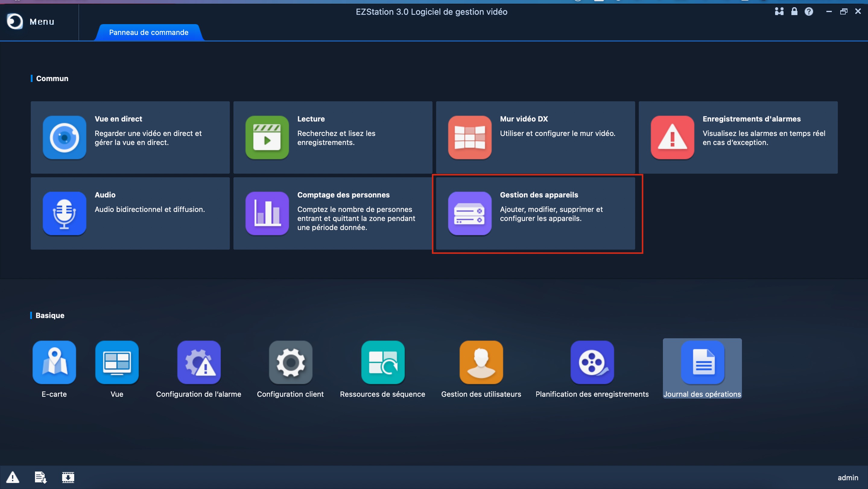This screenshot has width=868, height=489.
Task: Click 'Audio bidirectionnel et diffusion.' description
Action: pyautogui.click(x=150, y=209)
